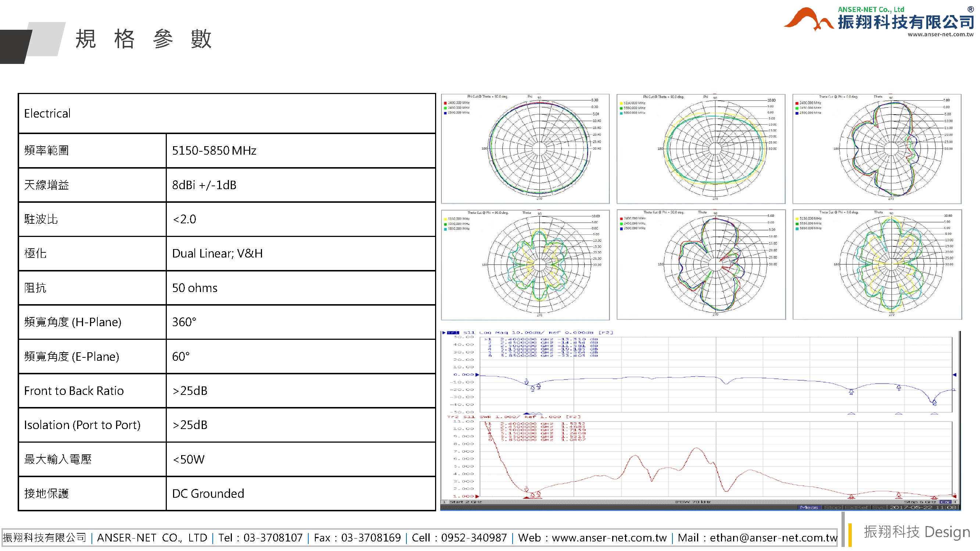This screenshot has height=551, width=980.
Task: Click the yellow 5150 MHz legend swatch, top-middle plot
Action: pos(621,103)
